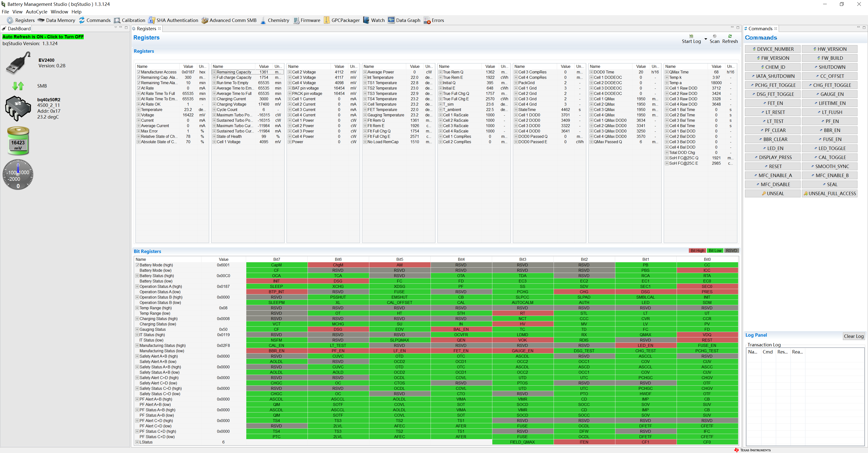Clear the log panel with Clear Log
Image resolution: width=868 pixels, height=453 pixels.
pyautogui.click(x=854, y=336)
